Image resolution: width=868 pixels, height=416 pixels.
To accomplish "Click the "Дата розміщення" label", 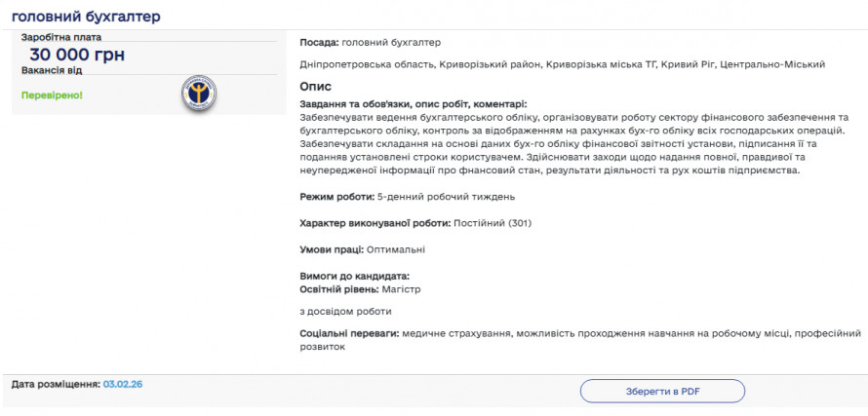I will pyautogui.click(x=56, y=385).
